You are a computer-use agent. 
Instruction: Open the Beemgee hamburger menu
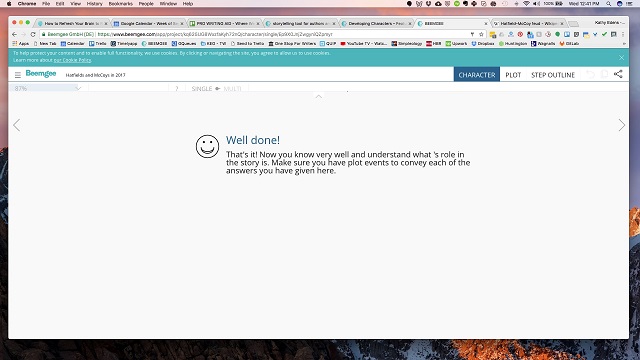tap(18, 75)
